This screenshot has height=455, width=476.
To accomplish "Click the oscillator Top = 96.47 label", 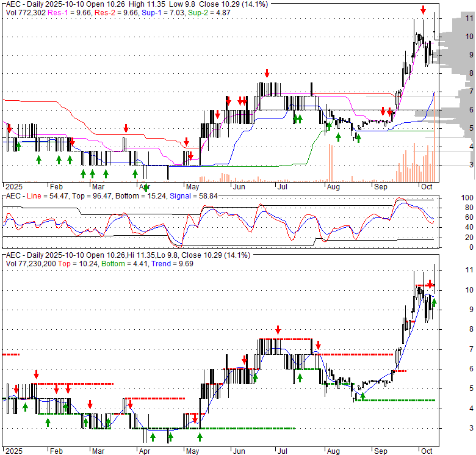I will (91, 196).
